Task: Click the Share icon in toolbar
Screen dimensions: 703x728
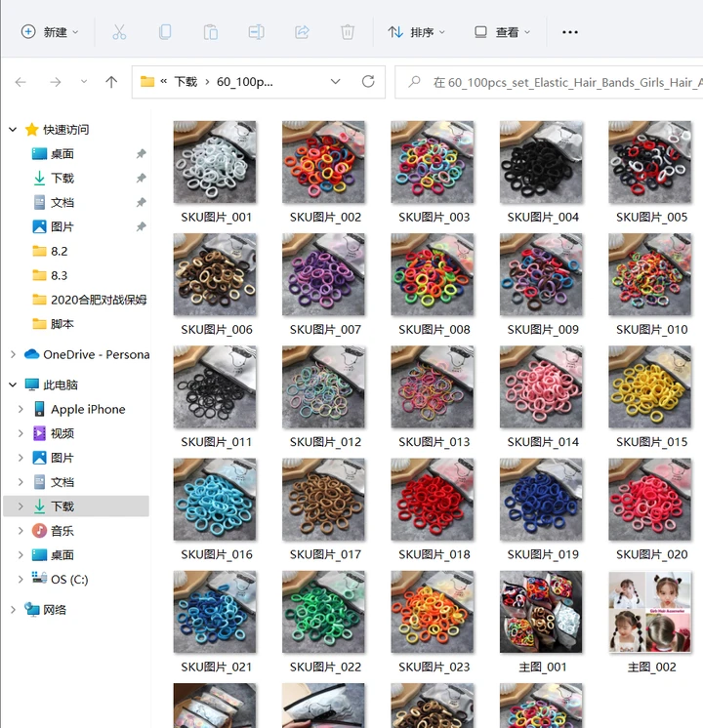Action: coord(302,32)
